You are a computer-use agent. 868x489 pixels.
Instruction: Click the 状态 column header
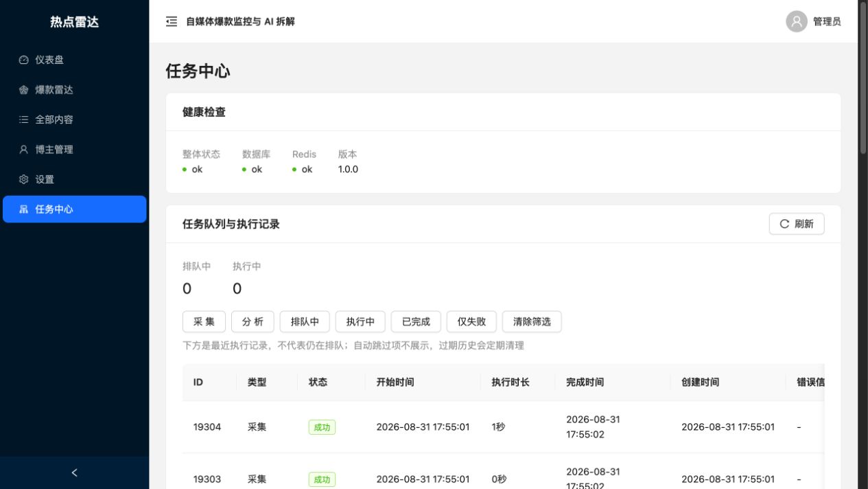pyautogui.click(x=331, y=383)
